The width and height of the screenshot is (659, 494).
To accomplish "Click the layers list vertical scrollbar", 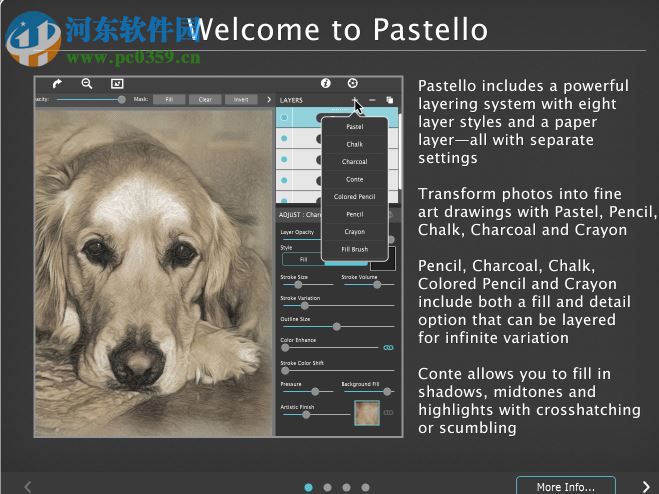I will pyautogui.click(x=401, y=151).
